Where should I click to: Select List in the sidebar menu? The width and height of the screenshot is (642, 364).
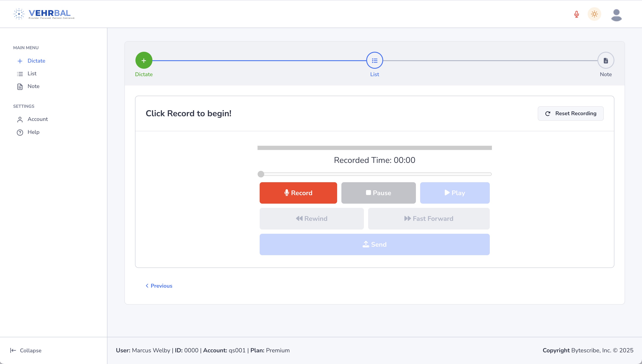(x=32, y=73)
